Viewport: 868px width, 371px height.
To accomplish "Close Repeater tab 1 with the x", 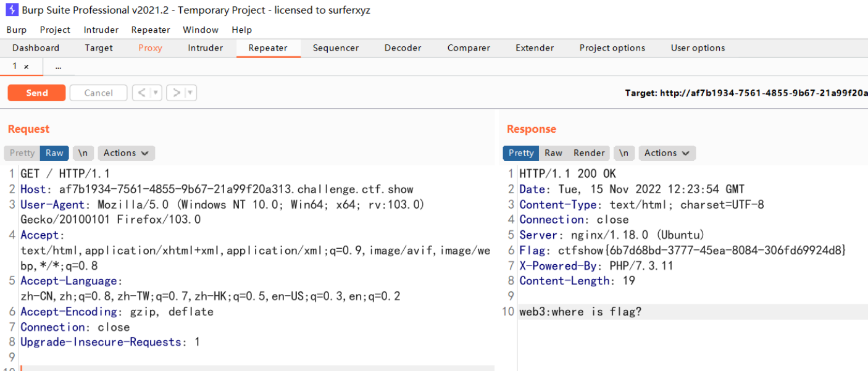I will tap(26, 67).
